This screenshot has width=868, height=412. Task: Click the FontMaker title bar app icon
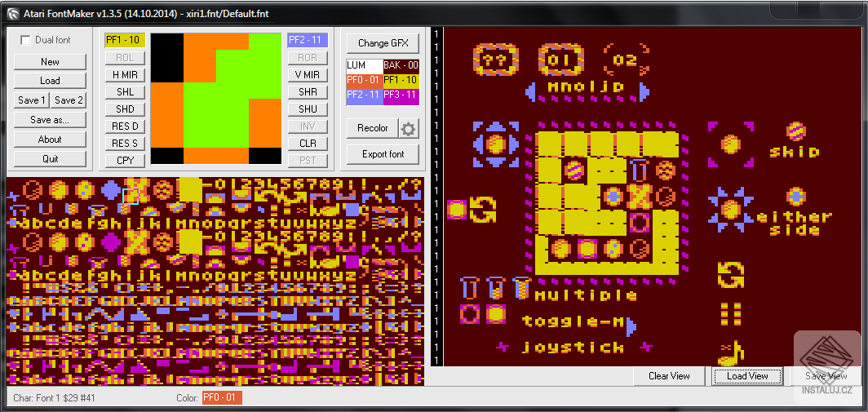click(12, 12)
